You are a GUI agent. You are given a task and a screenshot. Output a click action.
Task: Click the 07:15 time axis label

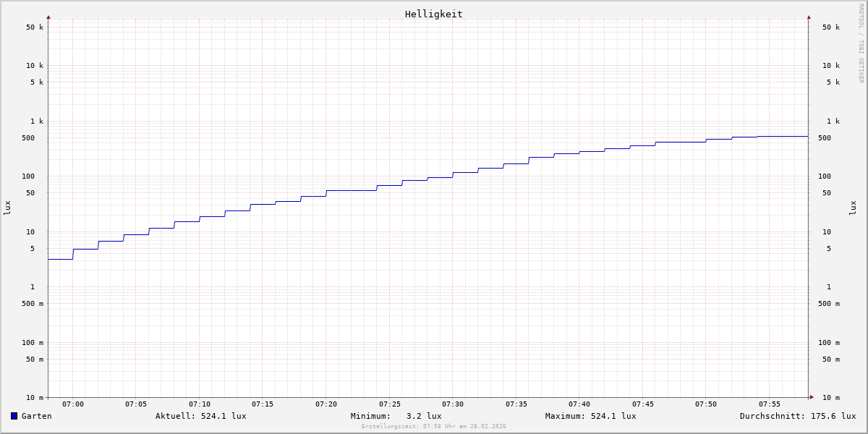click(263, 404)
